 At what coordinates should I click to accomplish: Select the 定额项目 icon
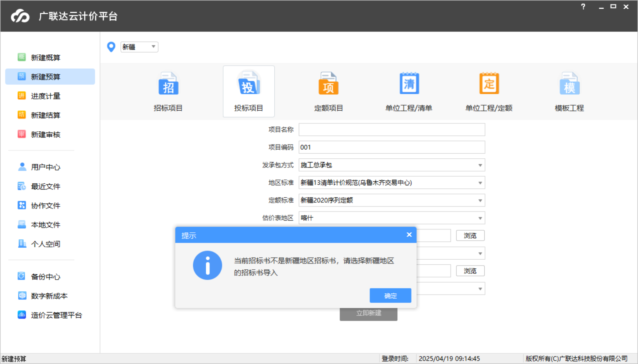pyautogui.click(x=328, y=84)
